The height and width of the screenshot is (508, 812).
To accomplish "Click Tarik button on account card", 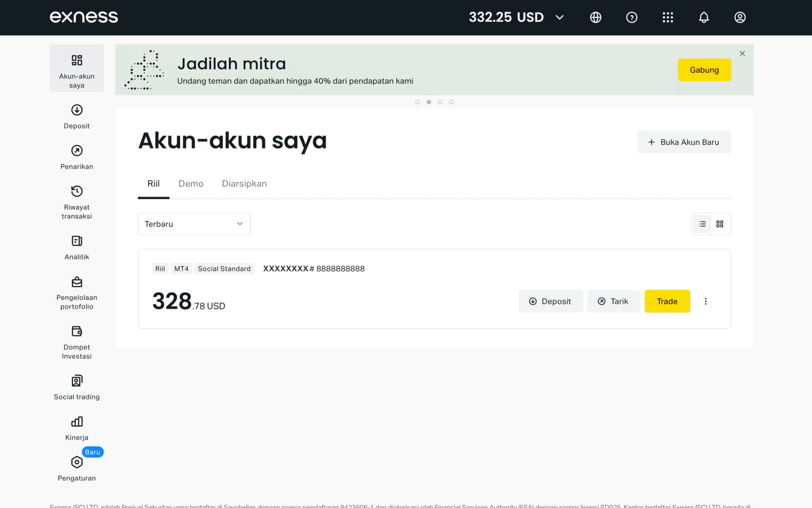I will 614,301.
